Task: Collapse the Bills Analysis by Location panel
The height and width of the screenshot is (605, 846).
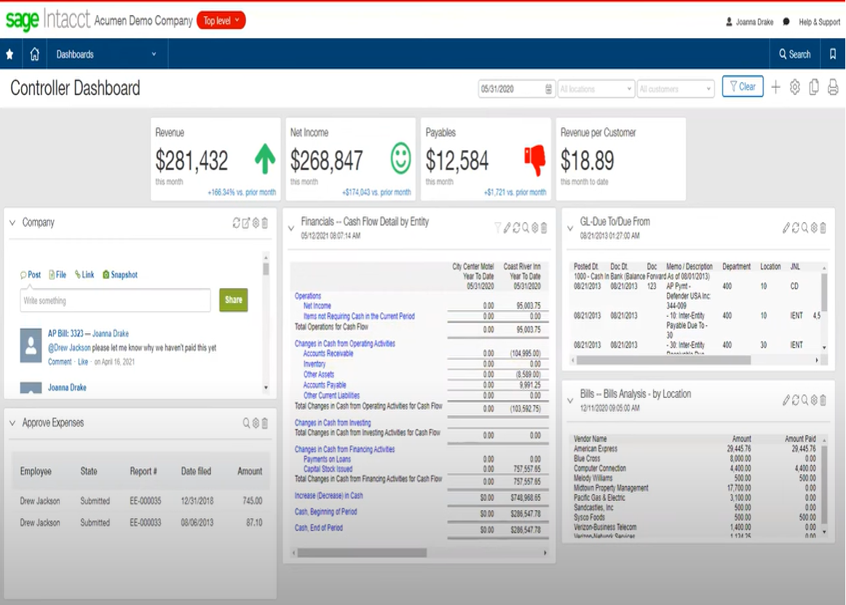Action: tap(570, 400)
